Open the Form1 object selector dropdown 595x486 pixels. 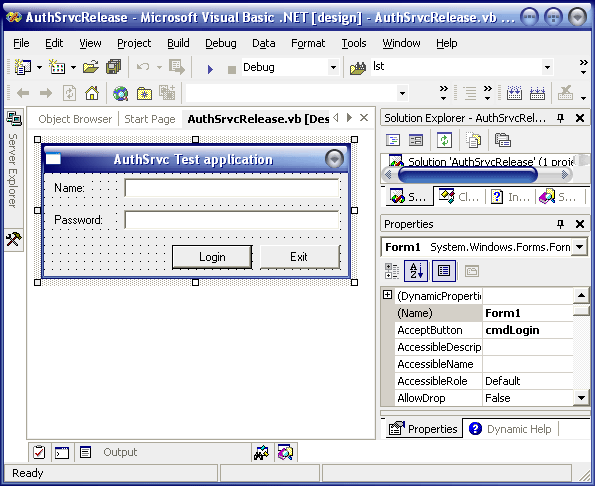pos(579,247)
